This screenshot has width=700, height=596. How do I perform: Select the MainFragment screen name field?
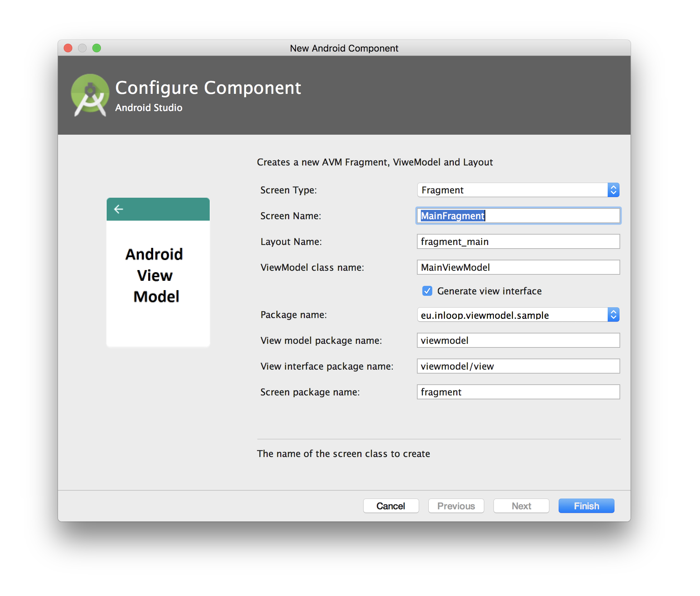(x=518, y=216)
